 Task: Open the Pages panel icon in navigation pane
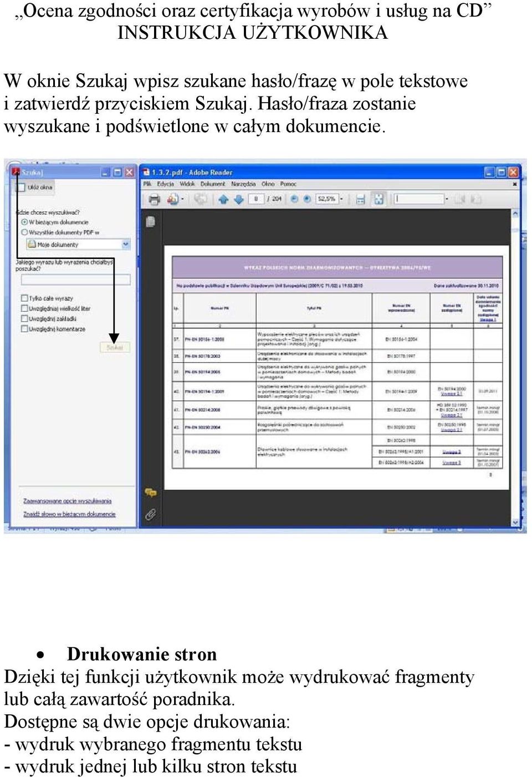[150, 221]
